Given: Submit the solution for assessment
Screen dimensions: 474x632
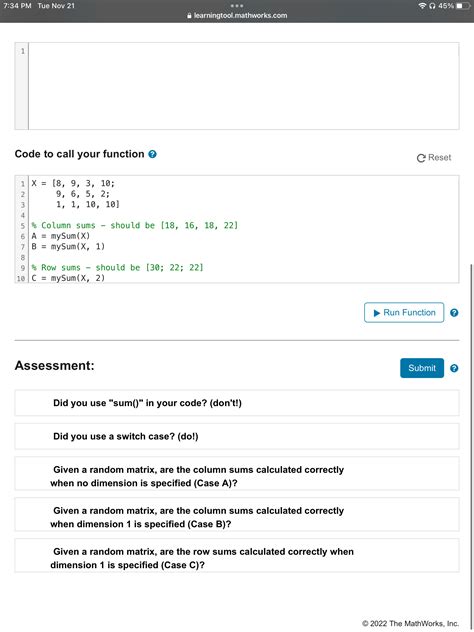Looking at the screenshot, I should pyautogui.click(x=422, y=368).
